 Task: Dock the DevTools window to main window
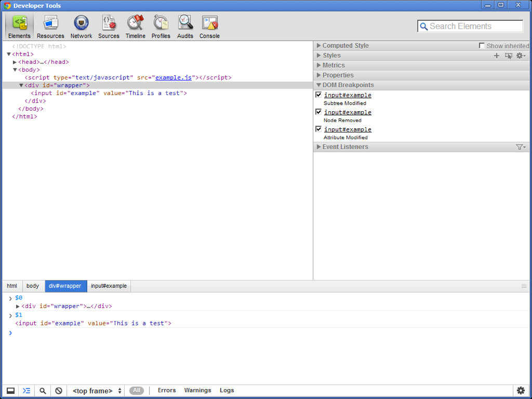pyautogui.click(x=10, y=391)
